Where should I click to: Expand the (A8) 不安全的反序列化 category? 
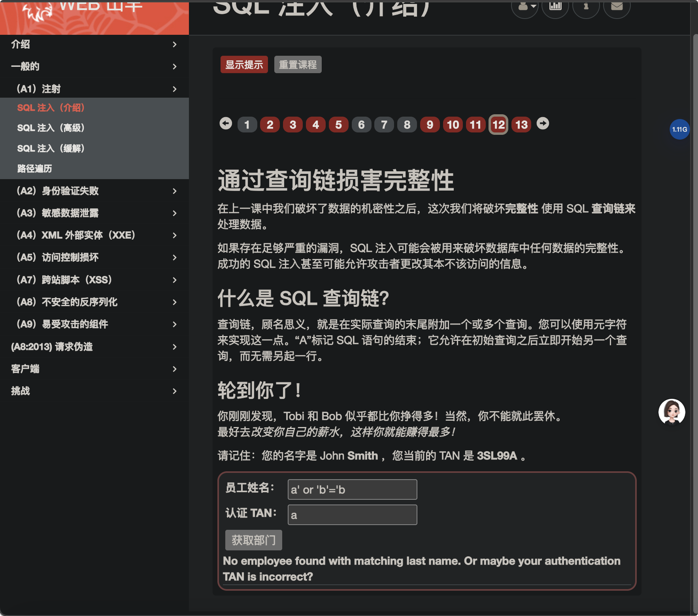pyautogui.click(x=94, y=302)
